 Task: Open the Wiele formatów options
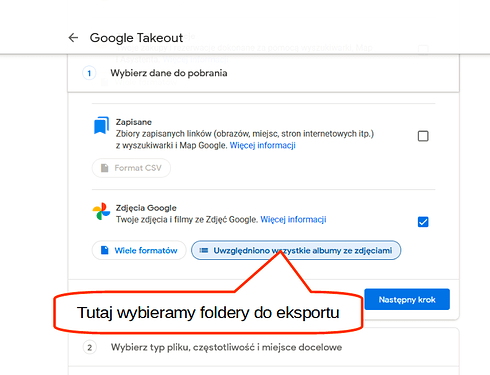[x=139, y=250]
